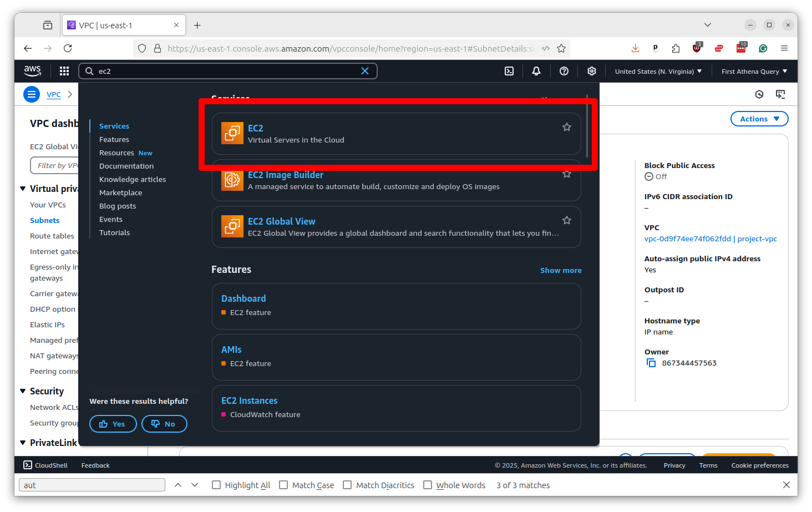
Task: Star EC2 as a favorite service
Action: tap(566, 127)
